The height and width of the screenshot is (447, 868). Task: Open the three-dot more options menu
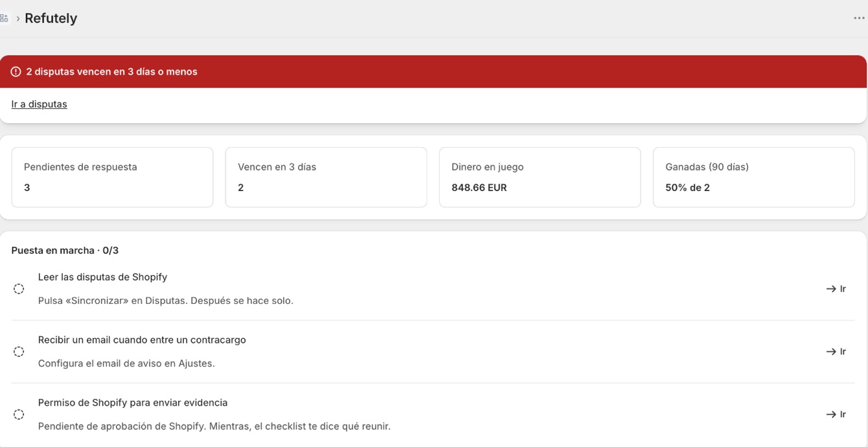[859, 18]
